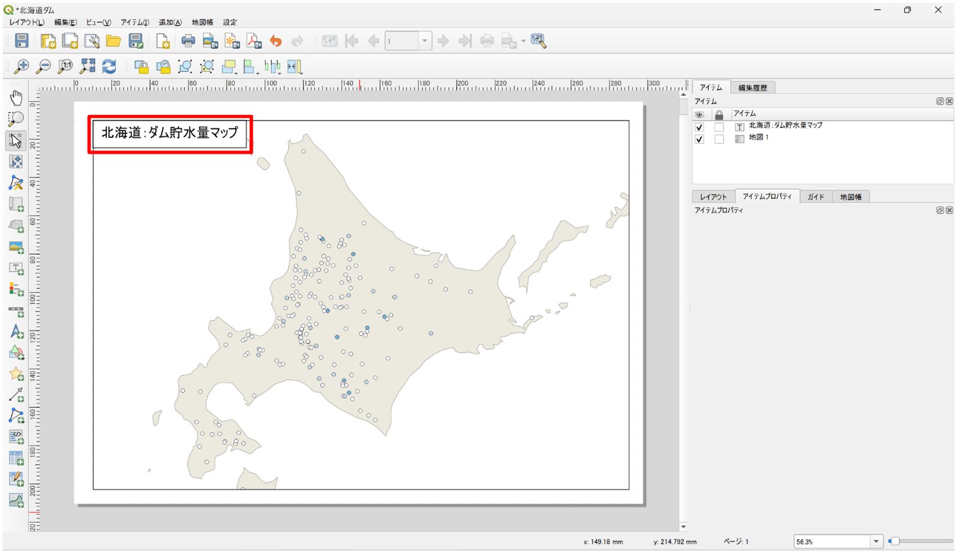Viewport: 960px width, 560px height.
Task: Choose the Add legend tool
Action: pos(16,289)
